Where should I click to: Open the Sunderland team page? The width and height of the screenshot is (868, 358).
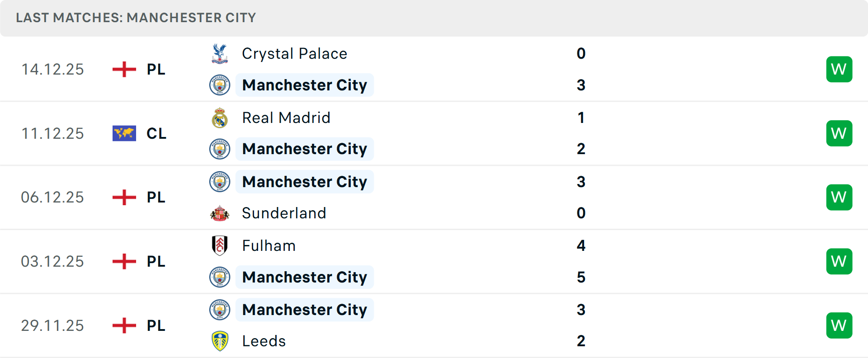pos(284,213)
